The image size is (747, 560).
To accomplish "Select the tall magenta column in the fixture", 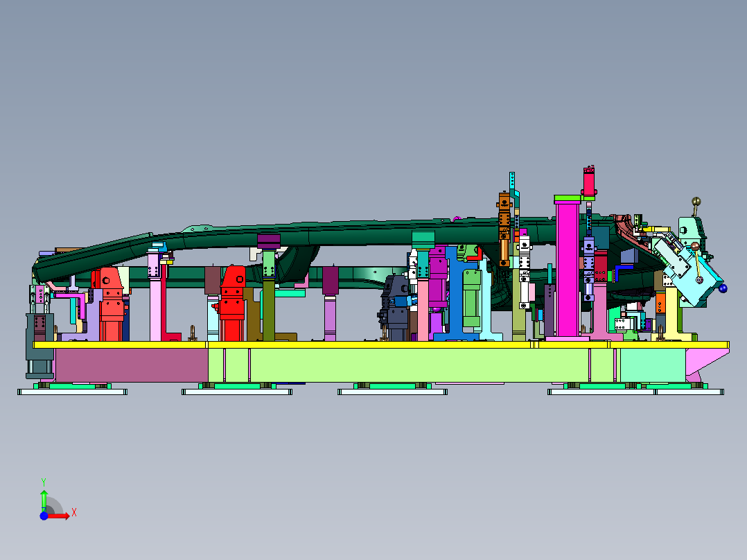I will click(x=568, y=270).
